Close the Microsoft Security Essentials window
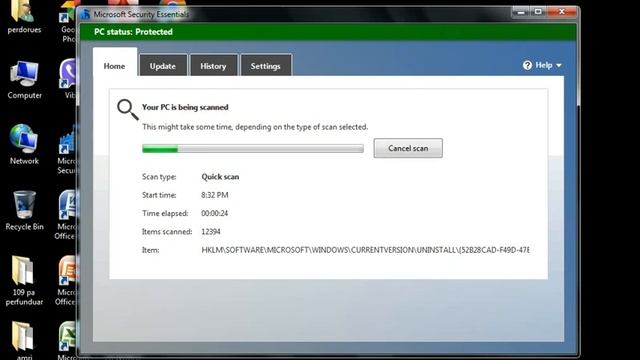The height and width of the screenshot is (360, 640). tap(562, 12)
